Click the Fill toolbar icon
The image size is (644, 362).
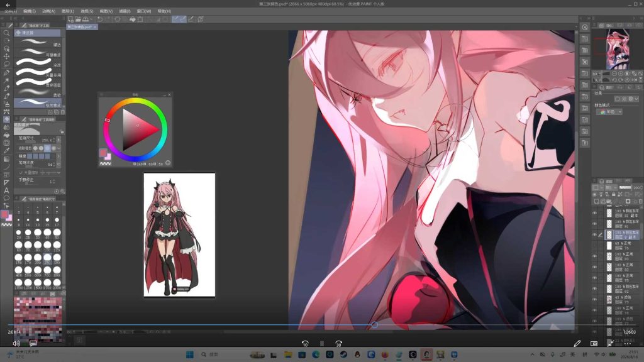pos(133,19)
